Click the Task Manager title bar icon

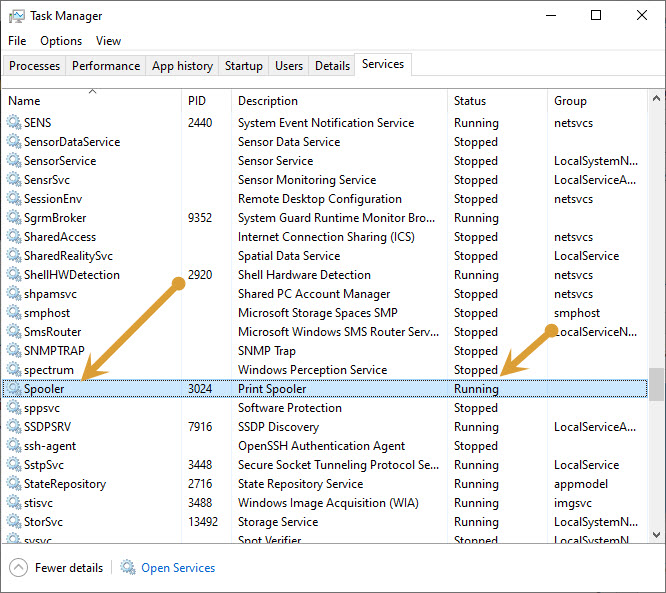coord(17,16)
